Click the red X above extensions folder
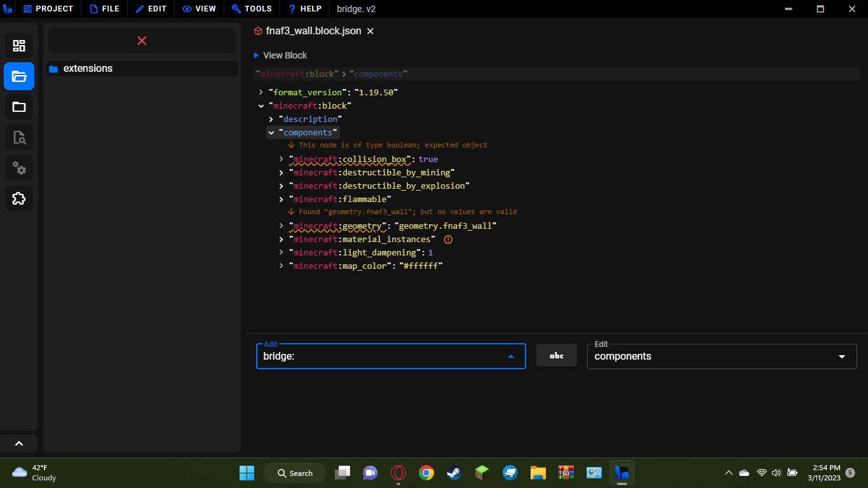This screenshot has width=868, height=488. pos(141,40)
